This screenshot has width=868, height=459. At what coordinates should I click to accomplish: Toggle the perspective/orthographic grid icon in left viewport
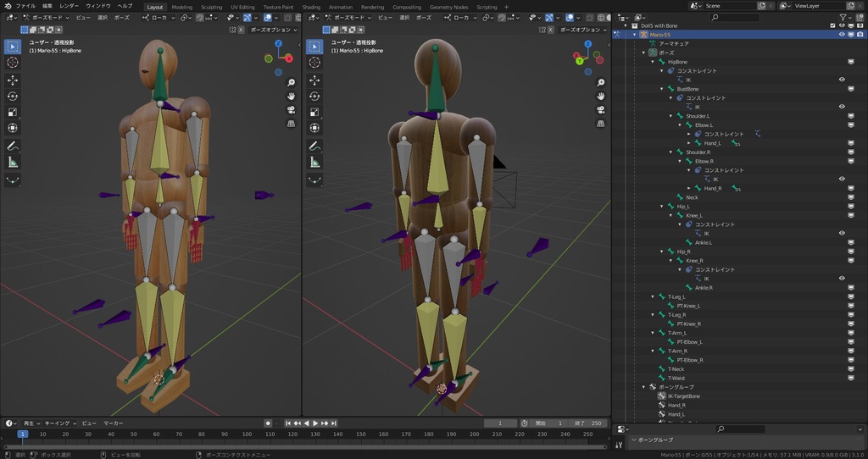click(x=291, y=124)
